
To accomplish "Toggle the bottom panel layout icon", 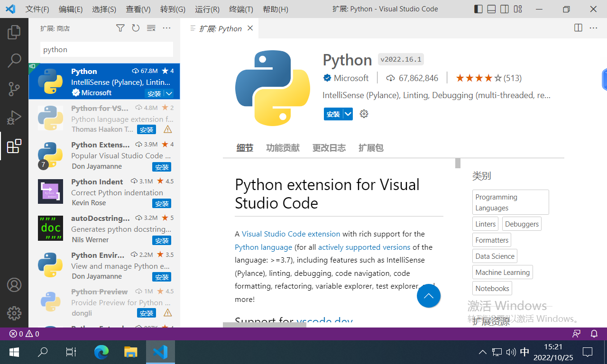I will (x=492, y=9).
